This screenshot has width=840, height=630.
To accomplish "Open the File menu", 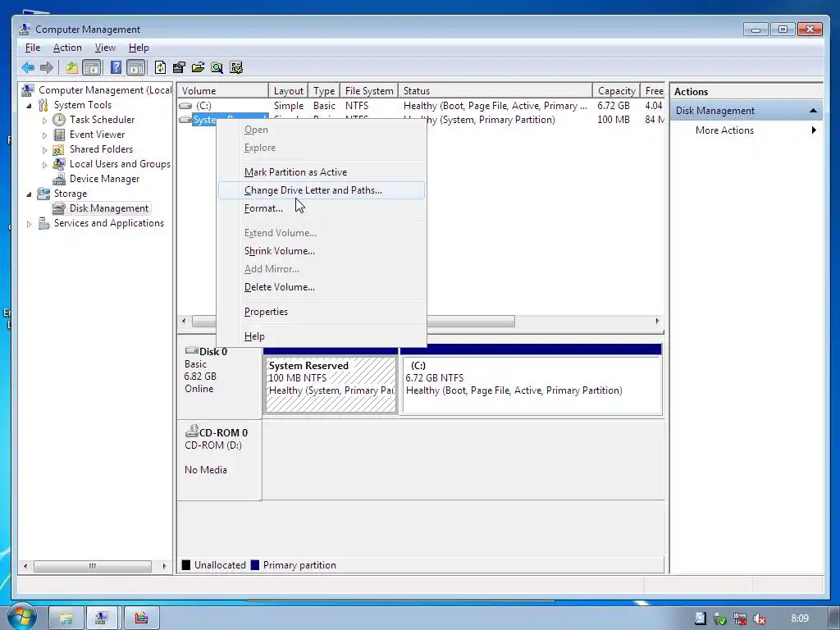I will coord(33,48).
